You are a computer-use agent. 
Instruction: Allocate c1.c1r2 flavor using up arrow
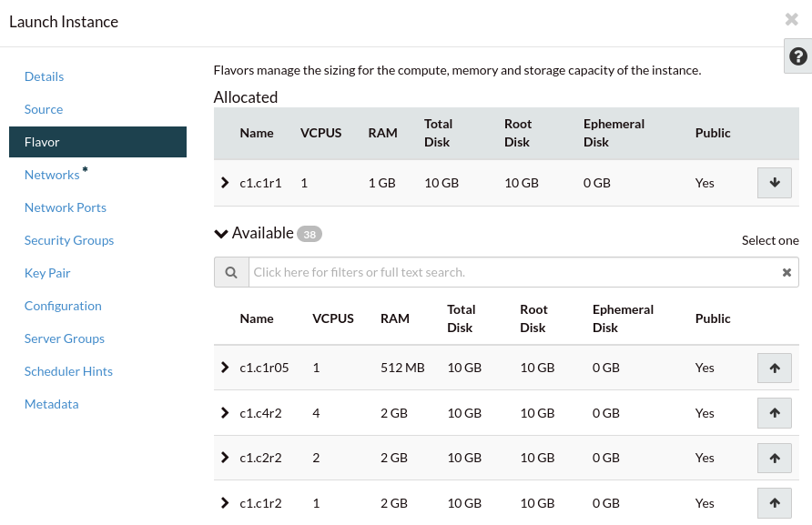[x=774, y=502]
